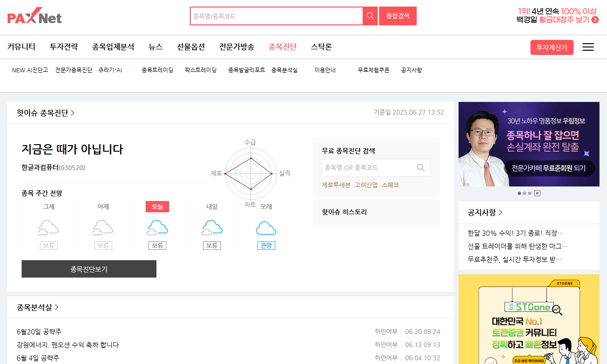Click the 투자계산기 button

click(552, 47)
